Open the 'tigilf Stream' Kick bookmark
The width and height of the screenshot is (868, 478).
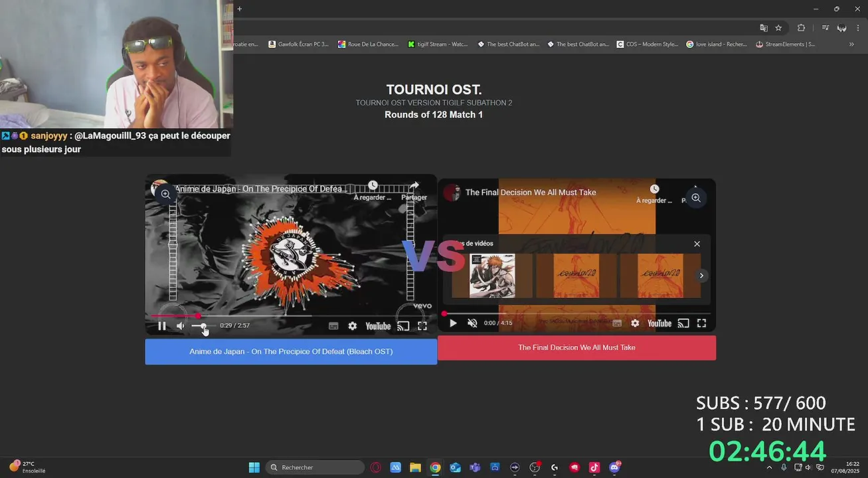(x=438, y=44)
